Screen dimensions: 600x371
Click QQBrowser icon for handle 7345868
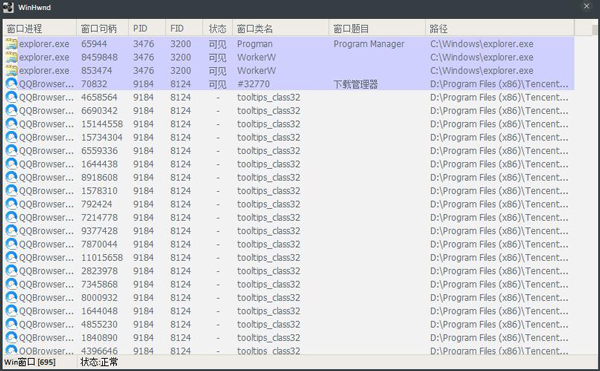tap(11, 284)
